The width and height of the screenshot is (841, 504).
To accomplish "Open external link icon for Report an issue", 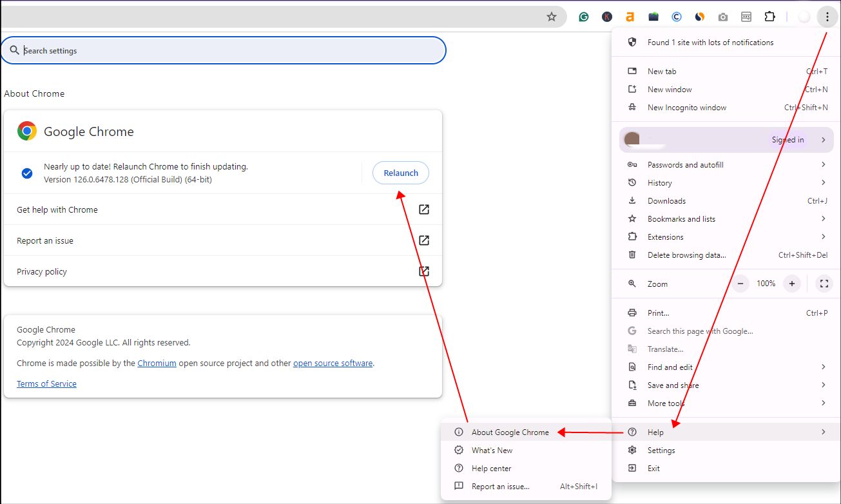I will 424,240.
